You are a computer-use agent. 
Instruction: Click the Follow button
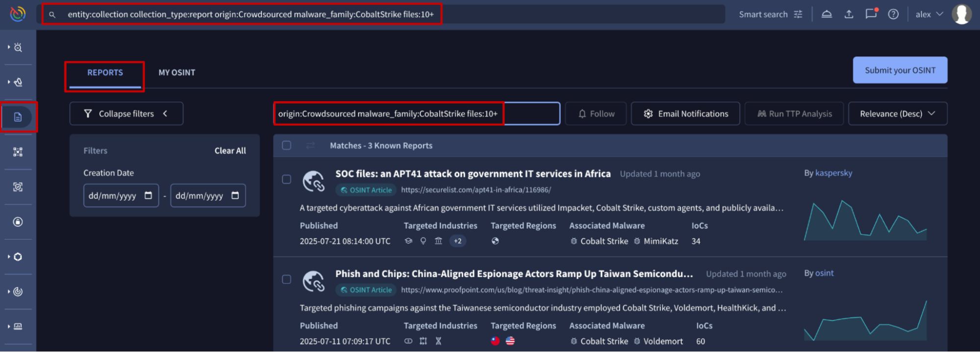596,114
